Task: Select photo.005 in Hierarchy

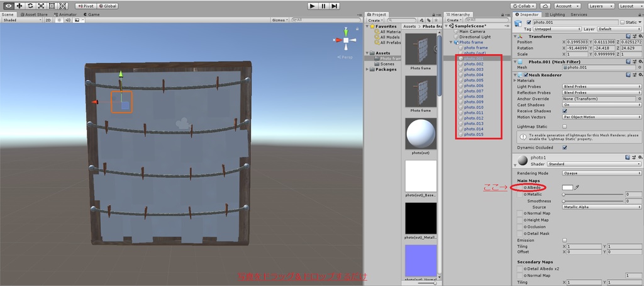Action: 474,80
